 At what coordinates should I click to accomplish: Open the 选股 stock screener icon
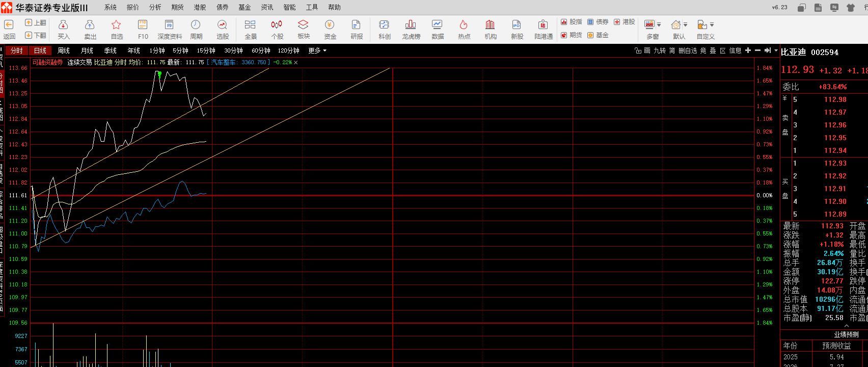[x=222, y=24]
